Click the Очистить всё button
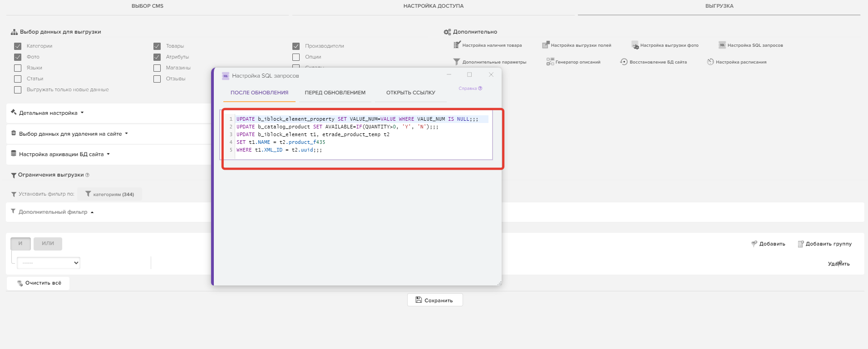Screen dimensions: 868x349 (39, 283)
